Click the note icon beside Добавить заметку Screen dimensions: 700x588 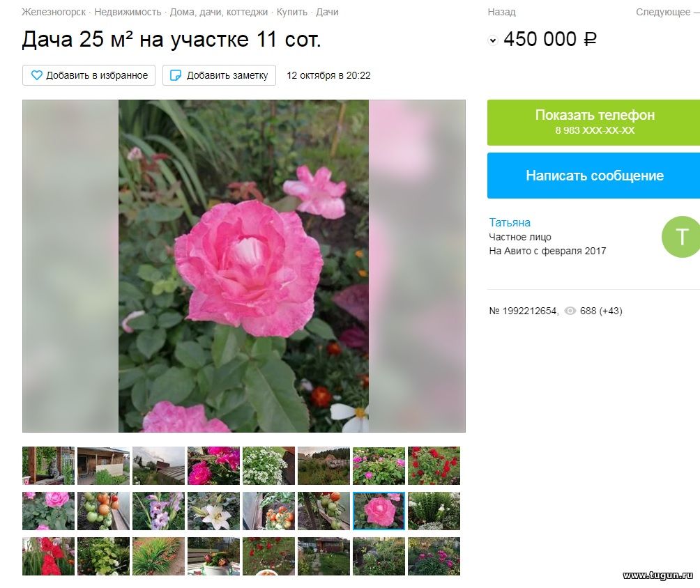tap(176, 75)
